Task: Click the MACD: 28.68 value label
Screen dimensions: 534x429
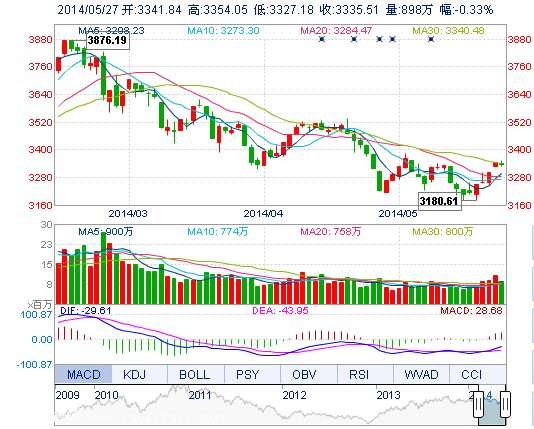Action: click(471, 311)
